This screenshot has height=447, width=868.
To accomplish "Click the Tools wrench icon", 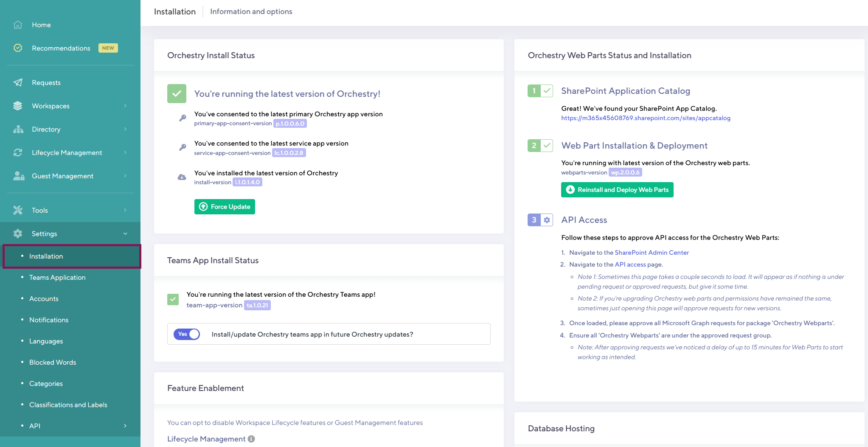I will 18,210.
